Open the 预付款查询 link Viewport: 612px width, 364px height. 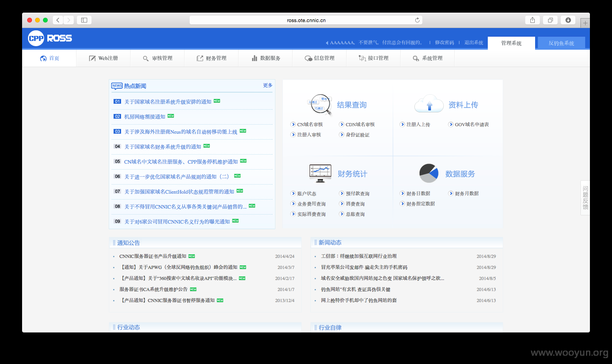pyautogui.click(x=358, y=194)
